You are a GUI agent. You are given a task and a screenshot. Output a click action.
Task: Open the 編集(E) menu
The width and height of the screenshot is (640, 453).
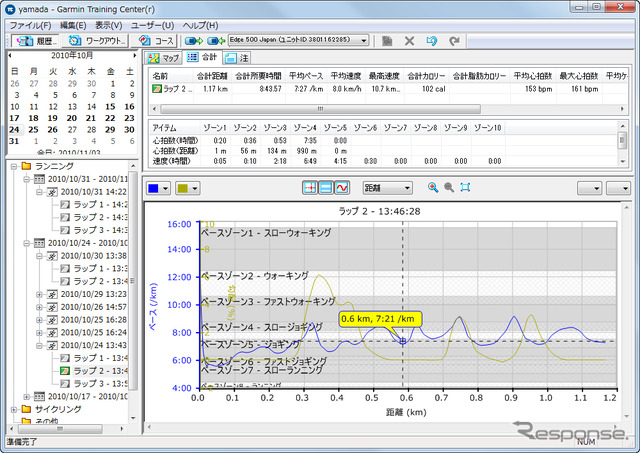point(73,25)
